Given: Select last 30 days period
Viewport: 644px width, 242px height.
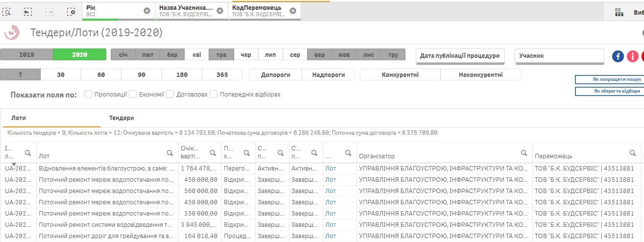Looking at the screenshot, I should click(x=61, y=75).
